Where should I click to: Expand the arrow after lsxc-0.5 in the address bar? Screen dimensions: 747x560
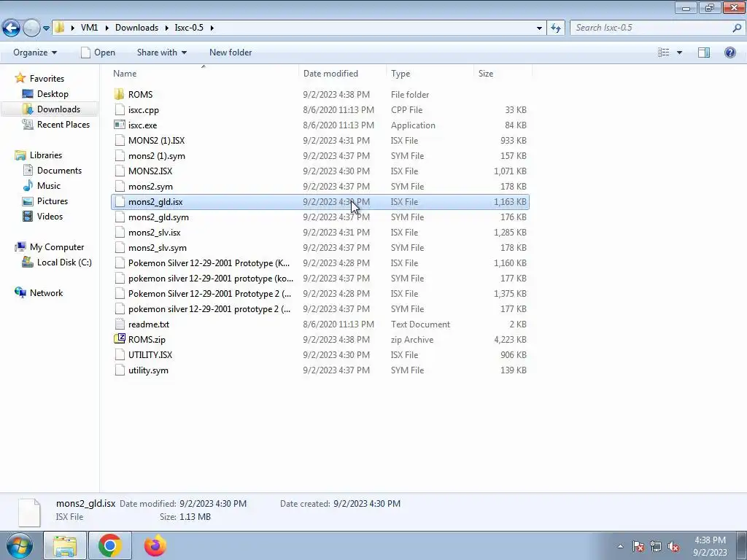212,28
